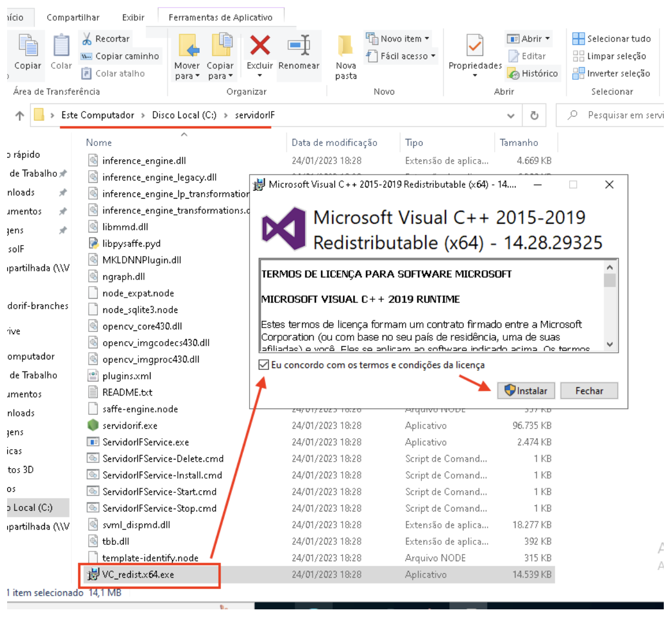Click the red Excluir icon
Image resolution: width=672 pixels, height=617 pixels.
coord(260,45)
